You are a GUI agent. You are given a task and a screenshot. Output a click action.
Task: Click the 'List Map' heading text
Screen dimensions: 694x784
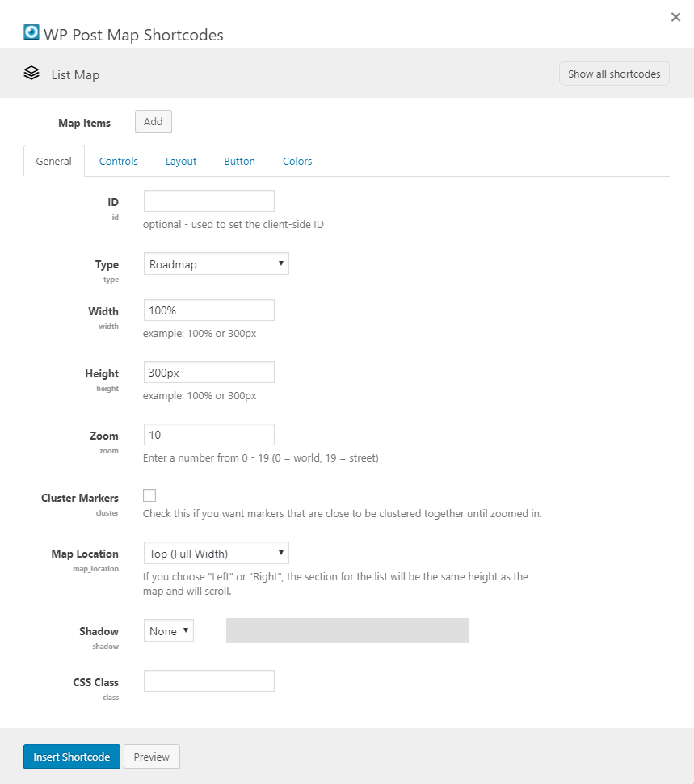pyautogui.click(x=75, y=74)
